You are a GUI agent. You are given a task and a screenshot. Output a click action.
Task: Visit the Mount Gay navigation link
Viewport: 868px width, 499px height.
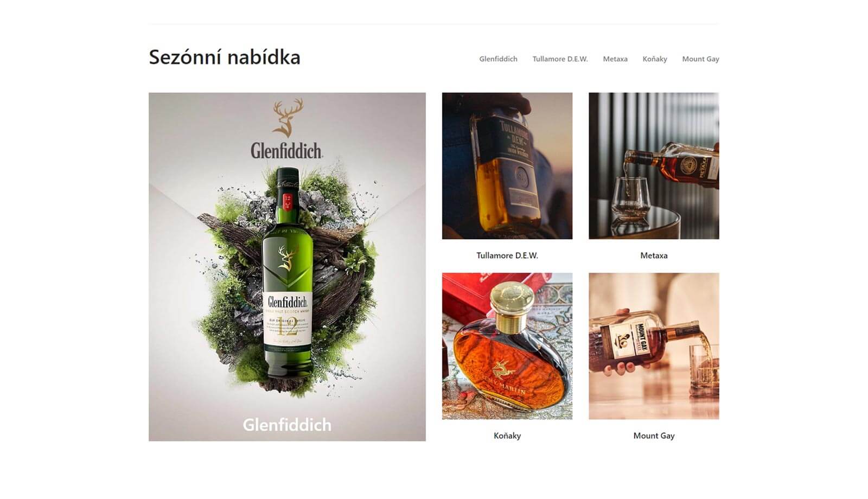[x=700, y=59]
